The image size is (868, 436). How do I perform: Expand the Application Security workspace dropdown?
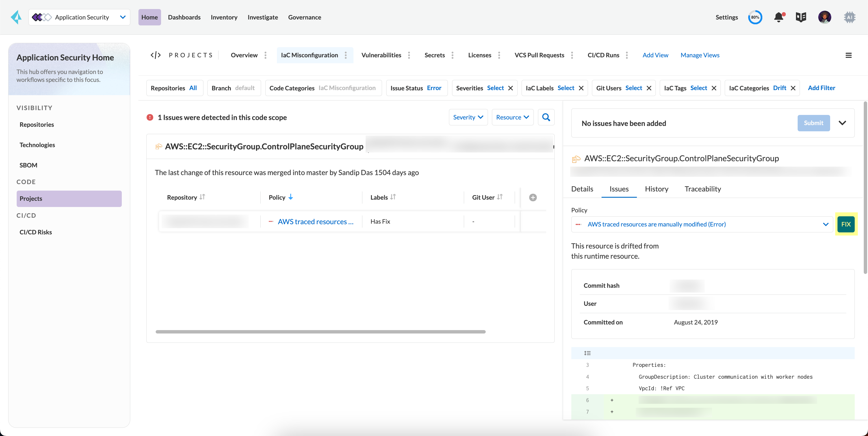click(x=123, y=17)
